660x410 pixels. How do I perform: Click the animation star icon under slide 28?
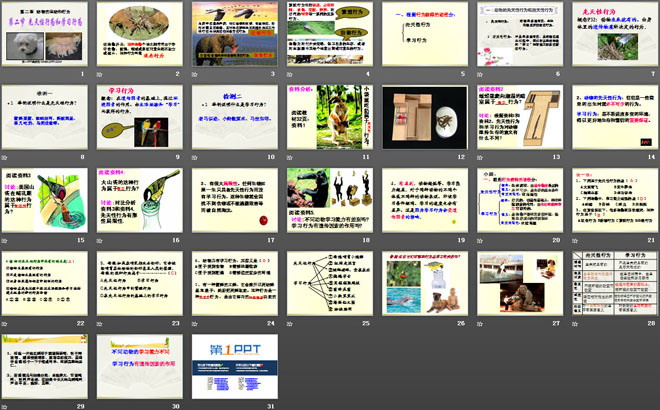coord(575,324)
